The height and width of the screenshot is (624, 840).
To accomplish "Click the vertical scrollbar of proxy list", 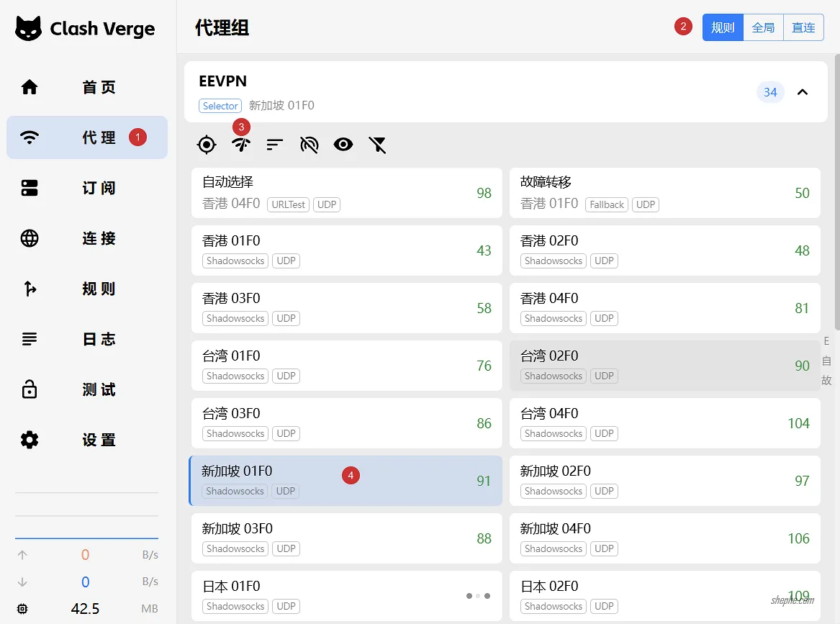I will [x=836, y=187].
